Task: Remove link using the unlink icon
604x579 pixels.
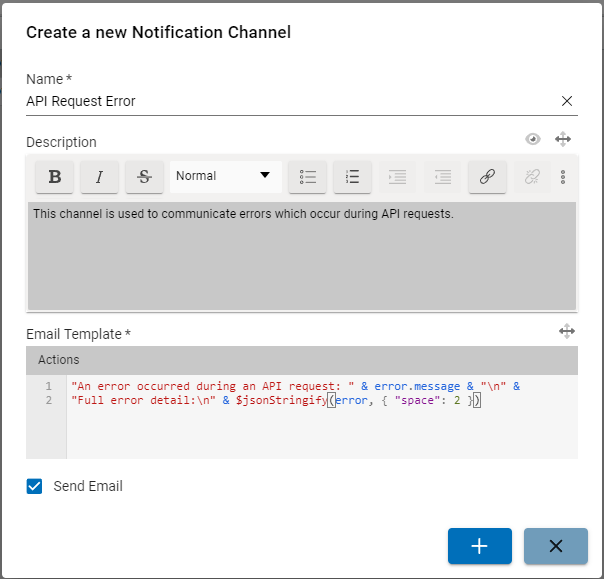Action: (532, 177)
